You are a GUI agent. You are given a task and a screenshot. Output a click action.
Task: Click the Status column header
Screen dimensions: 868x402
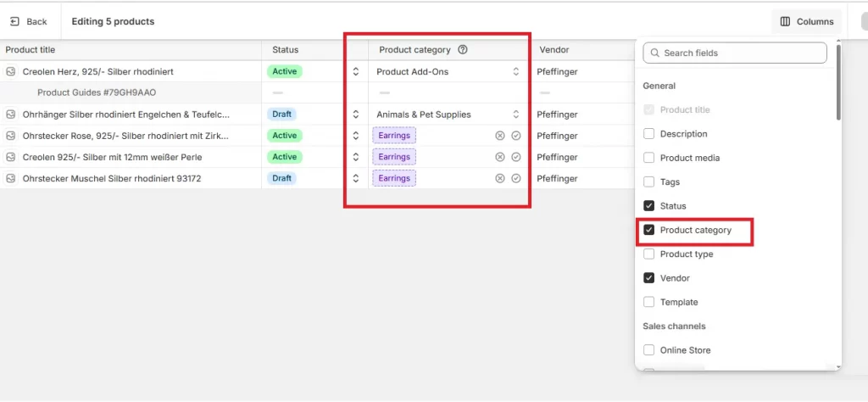click(x=285, y=50)
